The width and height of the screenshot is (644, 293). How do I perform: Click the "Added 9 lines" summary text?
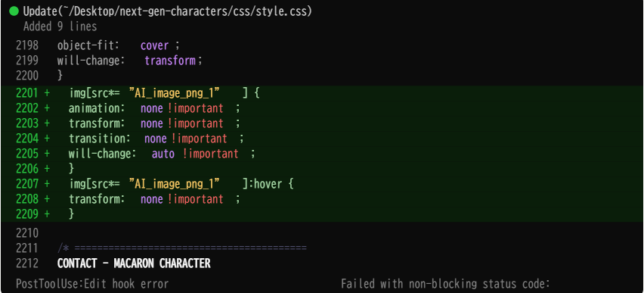60,26
